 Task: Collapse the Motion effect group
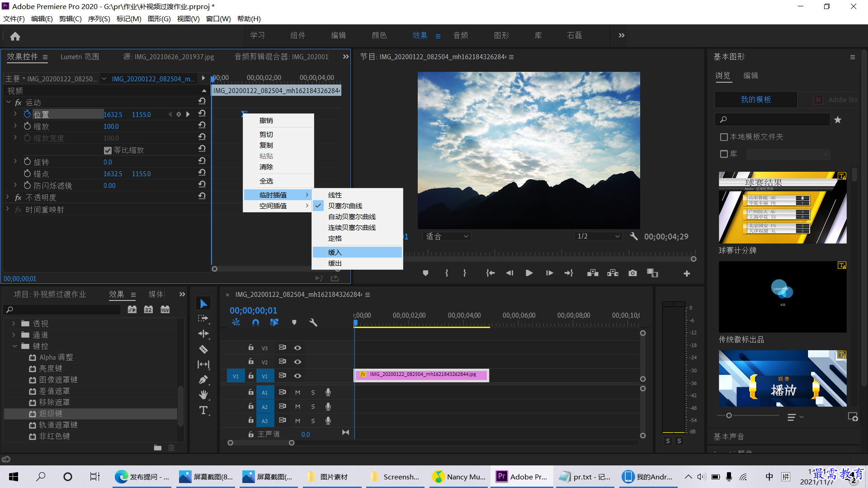[x=8, y=103]
